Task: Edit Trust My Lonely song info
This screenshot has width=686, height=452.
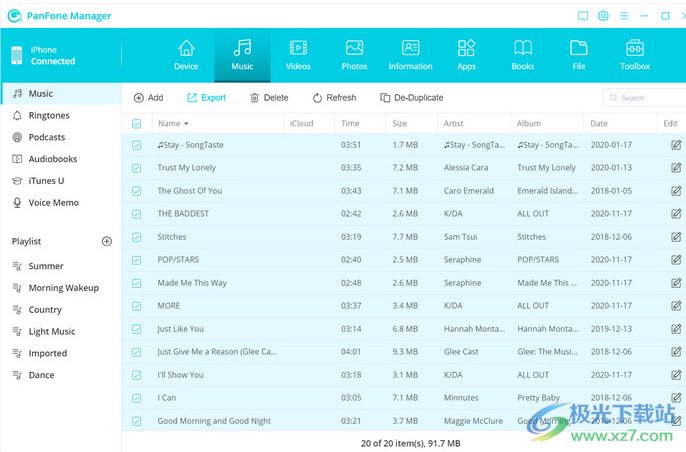Action: tap(676, 167)
